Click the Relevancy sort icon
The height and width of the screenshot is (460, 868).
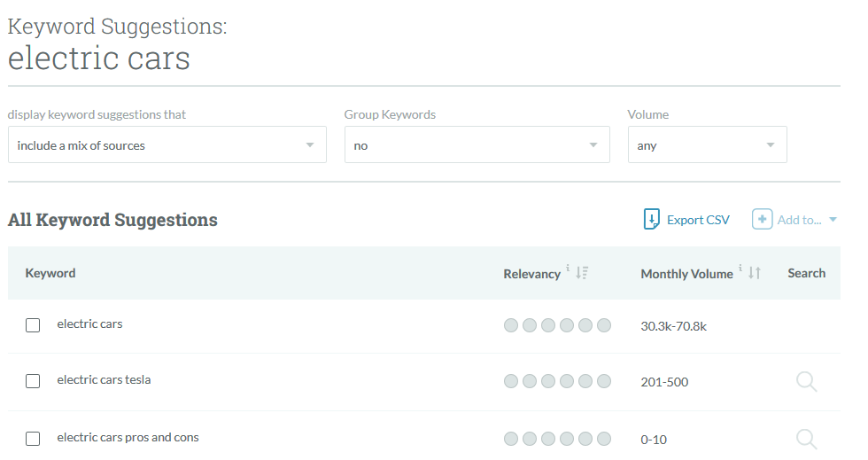pos(582,273)
